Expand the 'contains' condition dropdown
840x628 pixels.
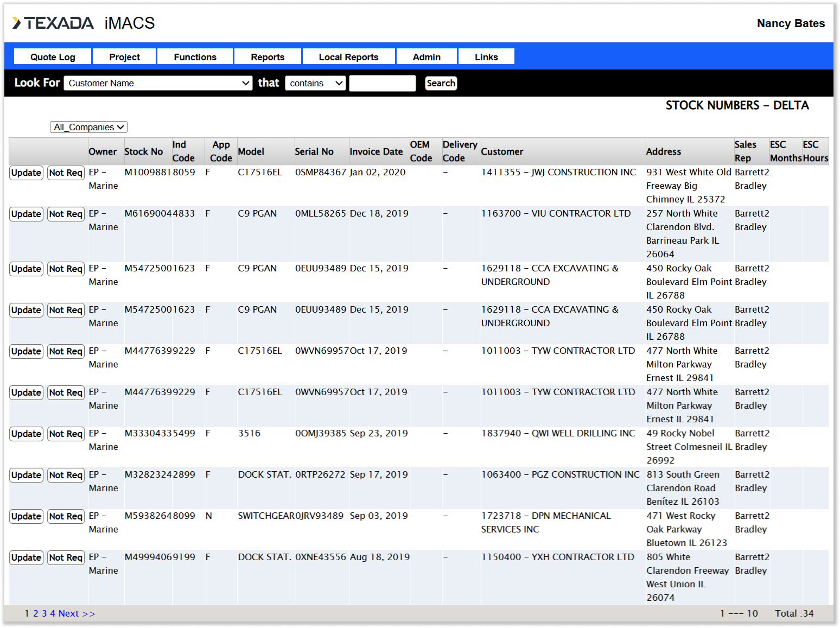point(315,83)
